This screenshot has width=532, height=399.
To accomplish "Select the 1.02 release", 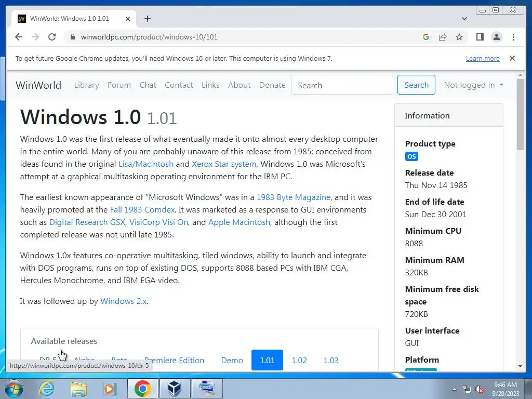I will coord(299,360).
